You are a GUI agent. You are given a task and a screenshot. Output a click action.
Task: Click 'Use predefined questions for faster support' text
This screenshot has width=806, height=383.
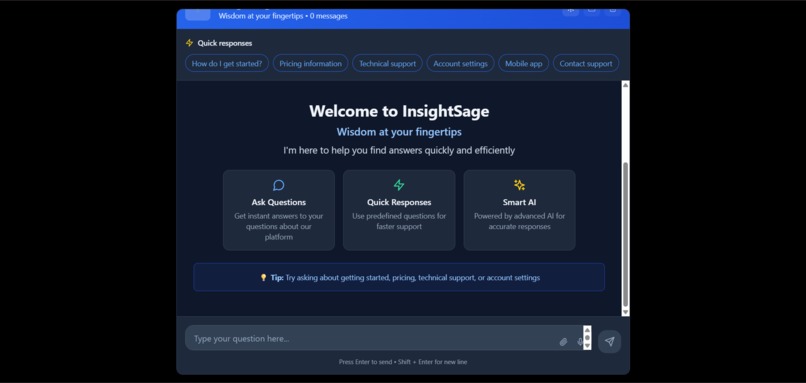399,221
